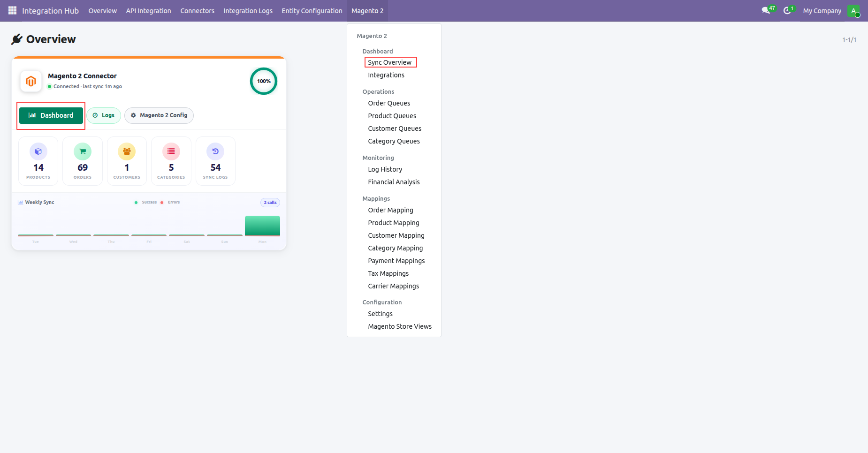The image size is (868, 453).
Task: Open Financial Analysis
Action: (394, 182)
